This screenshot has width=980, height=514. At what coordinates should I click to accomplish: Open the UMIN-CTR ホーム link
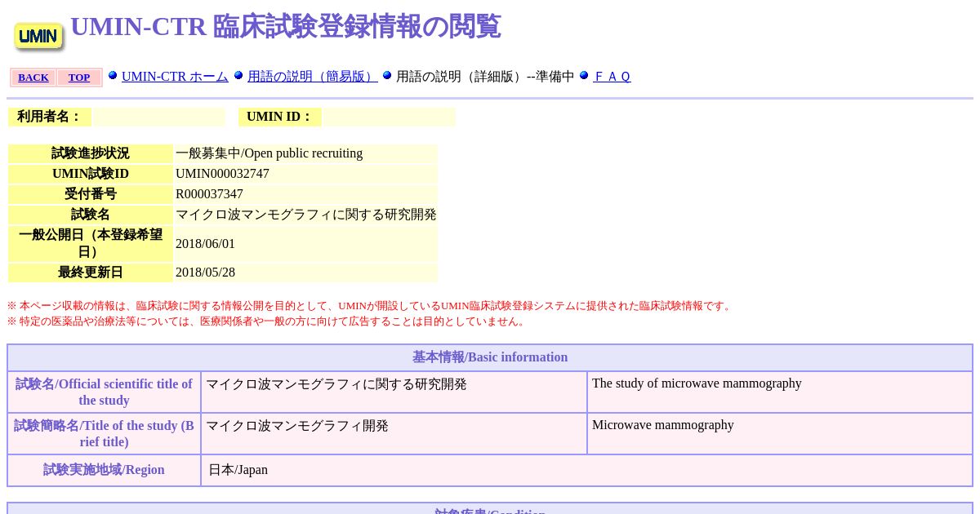175,77
